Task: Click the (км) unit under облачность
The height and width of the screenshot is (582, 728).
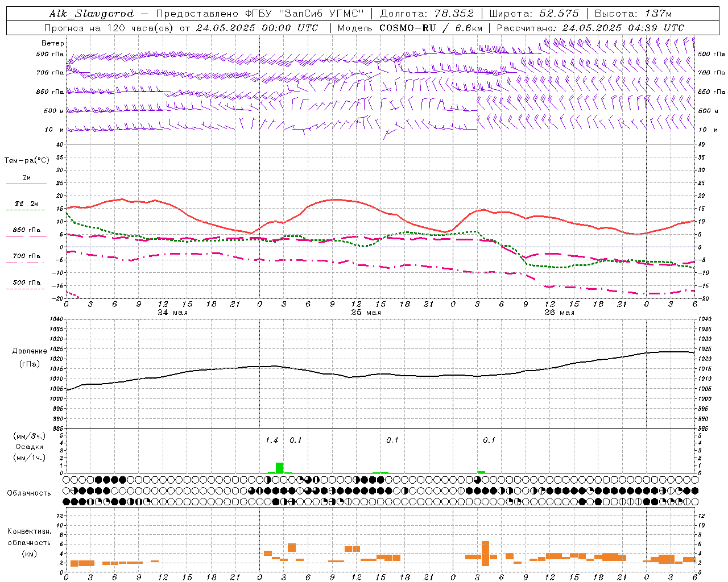Action: tap(29, 554)
